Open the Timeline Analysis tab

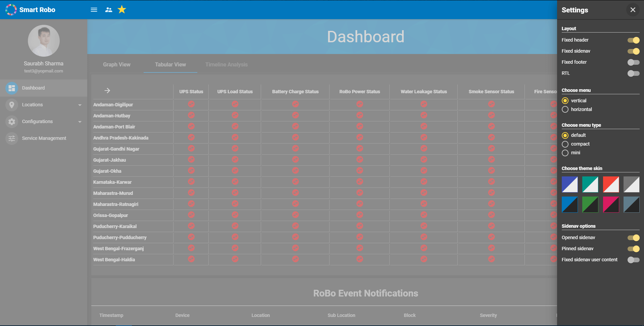point(226,64)
